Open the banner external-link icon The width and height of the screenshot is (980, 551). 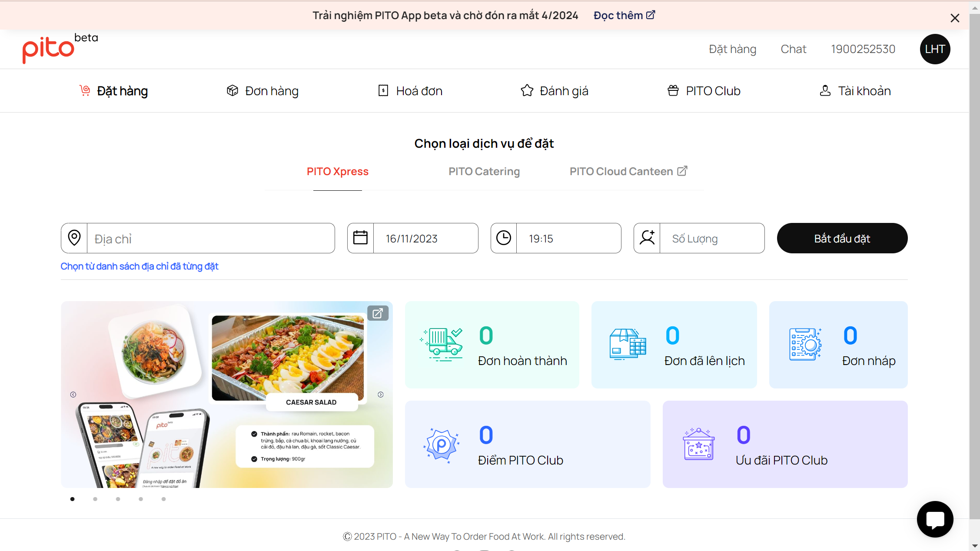point(378,313)
